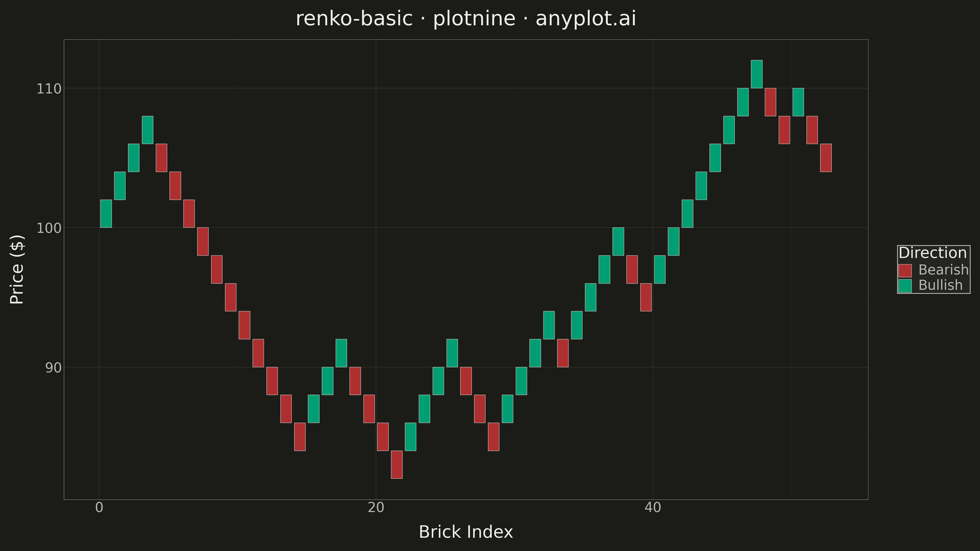Click the last red brick on the right
This screenshot has width=980, height=551.
(826, 158)
